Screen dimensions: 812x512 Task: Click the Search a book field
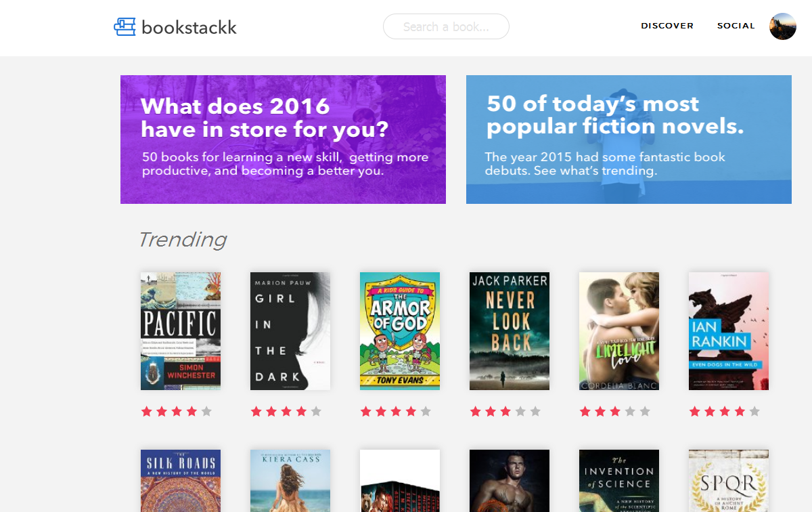(446, 26)
